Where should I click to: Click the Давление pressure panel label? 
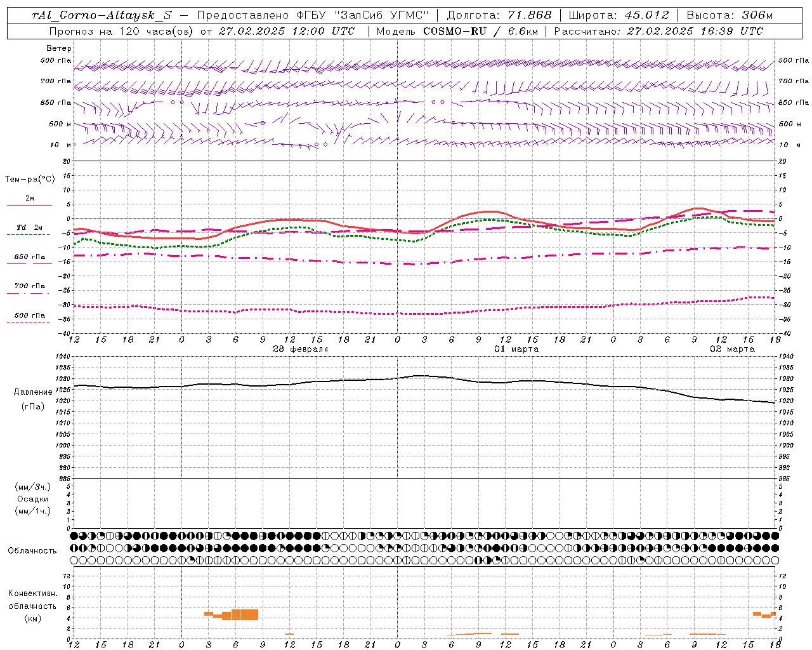coord(33,392)
